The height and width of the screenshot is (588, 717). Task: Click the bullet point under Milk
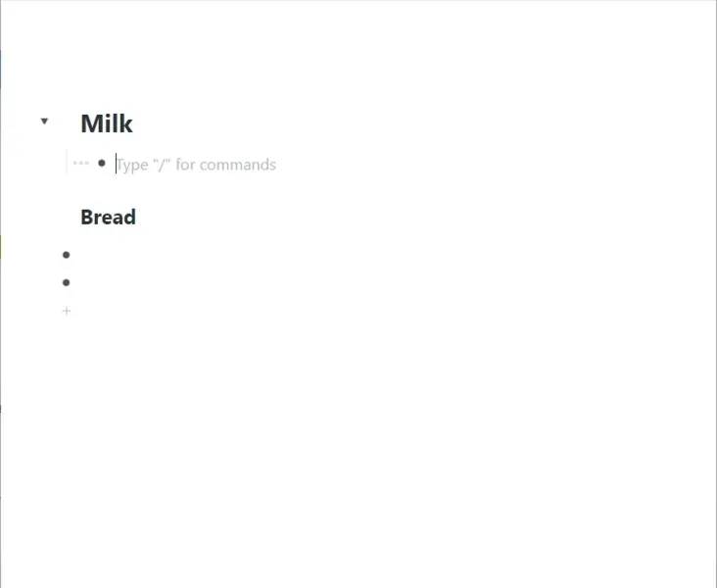click(102, 163)
